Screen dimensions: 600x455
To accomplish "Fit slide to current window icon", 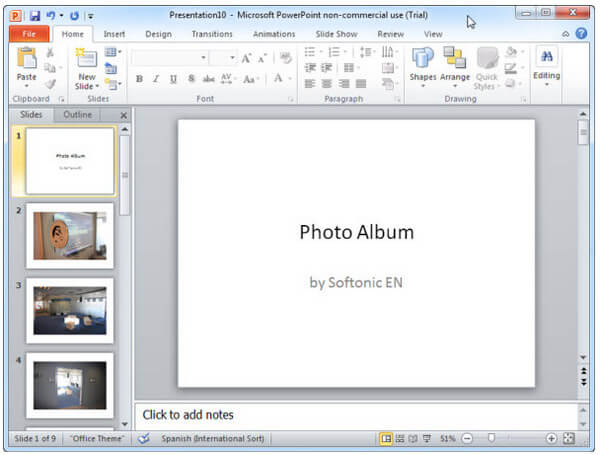I will coord(569,438).
